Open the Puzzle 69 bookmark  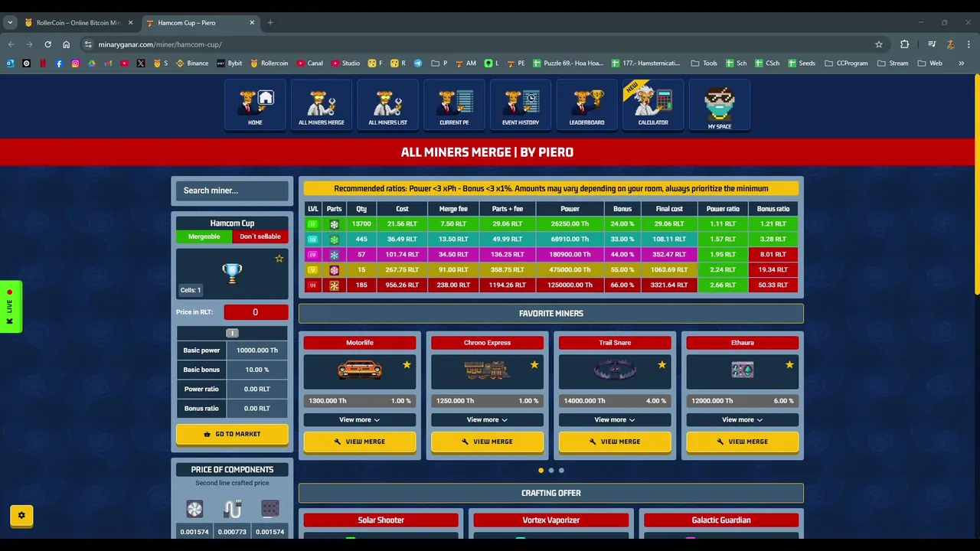[568, 64]
